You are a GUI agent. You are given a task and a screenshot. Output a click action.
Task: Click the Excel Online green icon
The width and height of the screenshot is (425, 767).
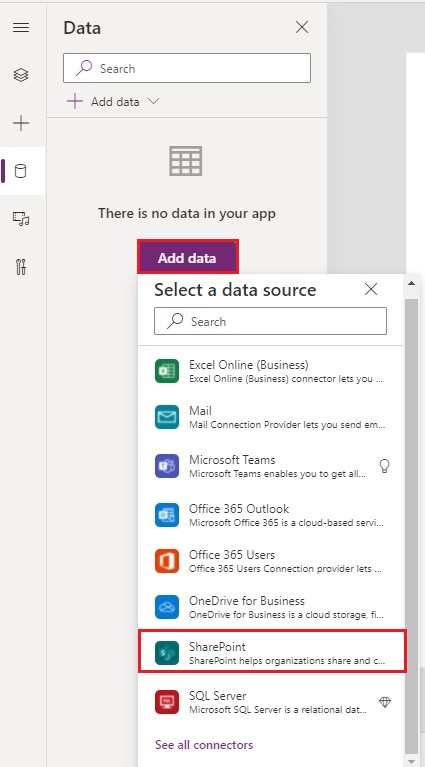click(x=167, y=371)
